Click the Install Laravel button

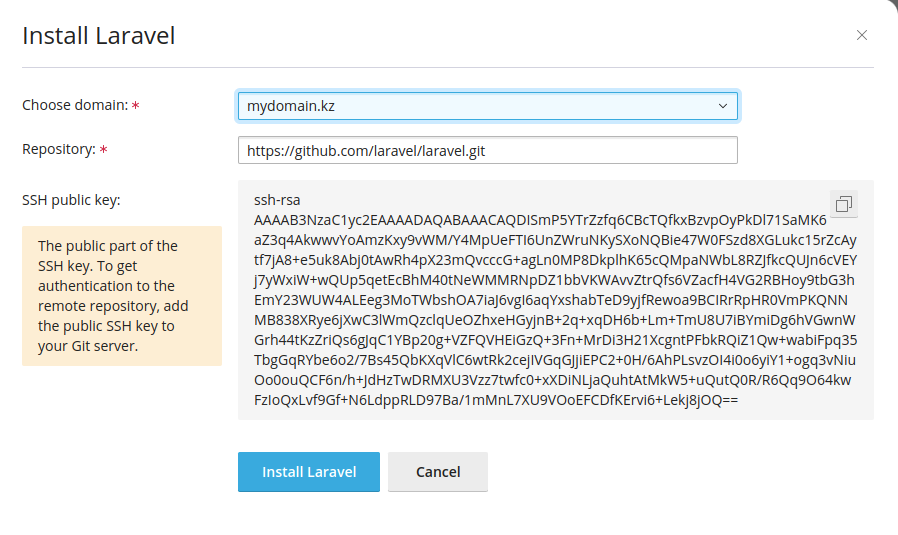coord(309,472)
